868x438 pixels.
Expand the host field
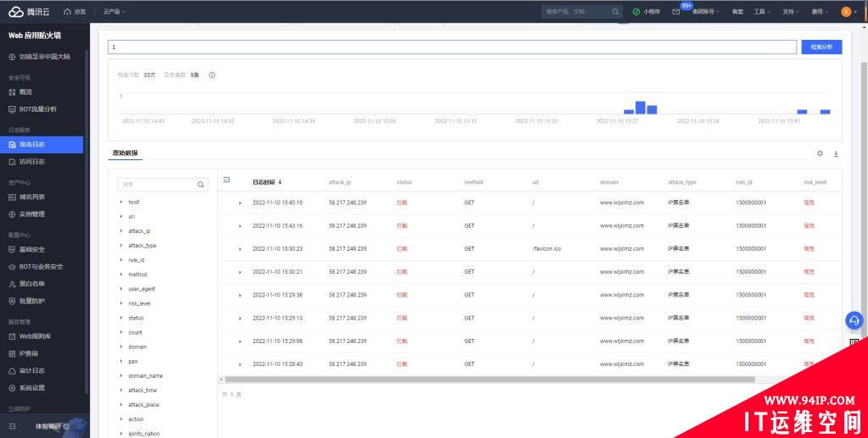click(121, 202)
